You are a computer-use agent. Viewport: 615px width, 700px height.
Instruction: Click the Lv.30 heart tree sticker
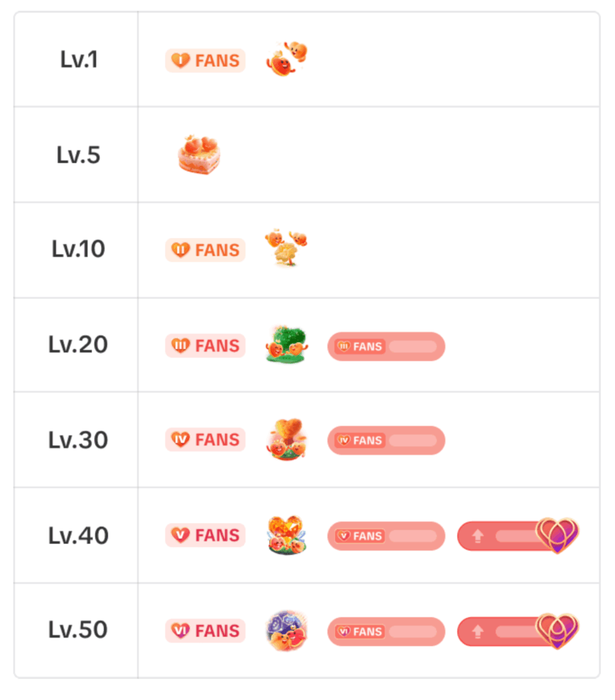coord(286,439)
